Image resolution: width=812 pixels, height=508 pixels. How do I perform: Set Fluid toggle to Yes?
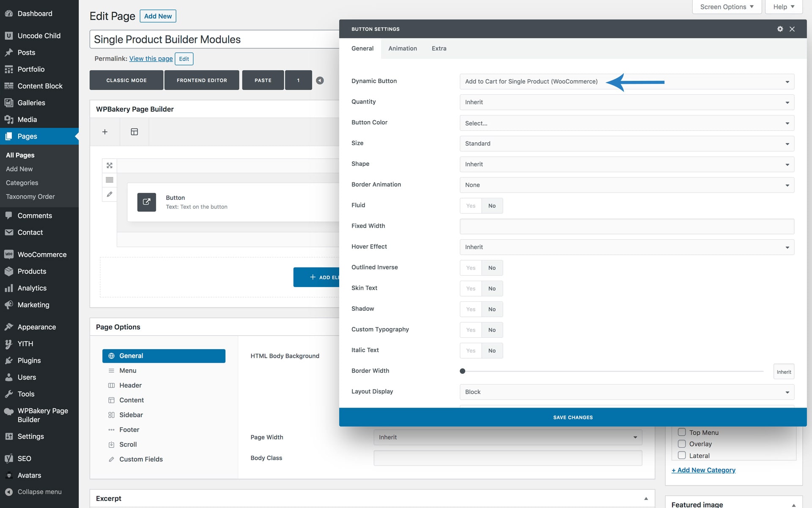click(471, 206)
